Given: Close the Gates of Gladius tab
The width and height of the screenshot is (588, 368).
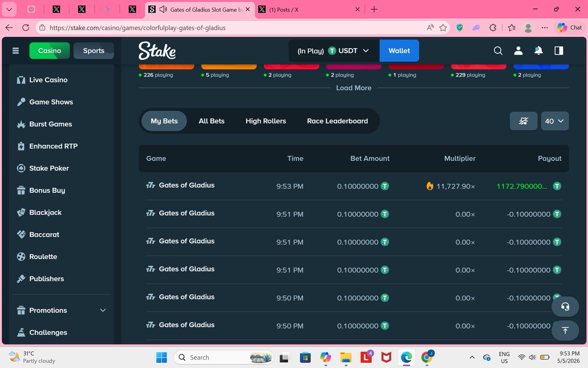Looking at the screenshot, I should point(248,9).
